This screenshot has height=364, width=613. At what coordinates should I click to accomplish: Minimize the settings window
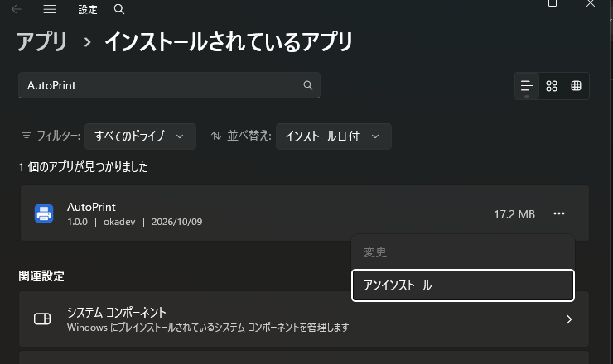[x=514, y=2]
